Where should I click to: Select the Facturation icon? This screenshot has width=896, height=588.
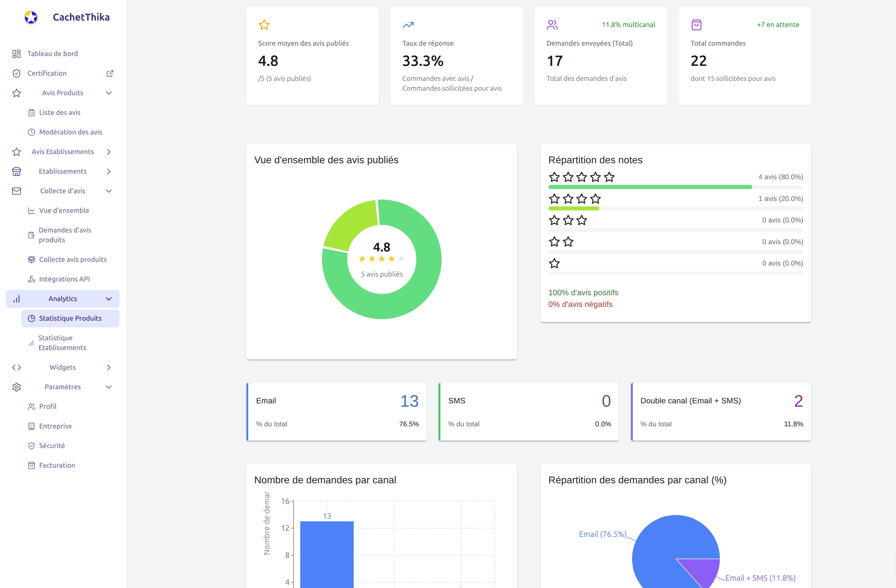(x=31, y=465)
